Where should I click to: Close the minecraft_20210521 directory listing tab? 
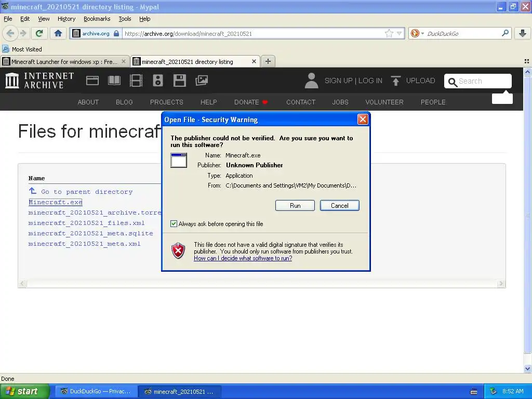point(254,61)
